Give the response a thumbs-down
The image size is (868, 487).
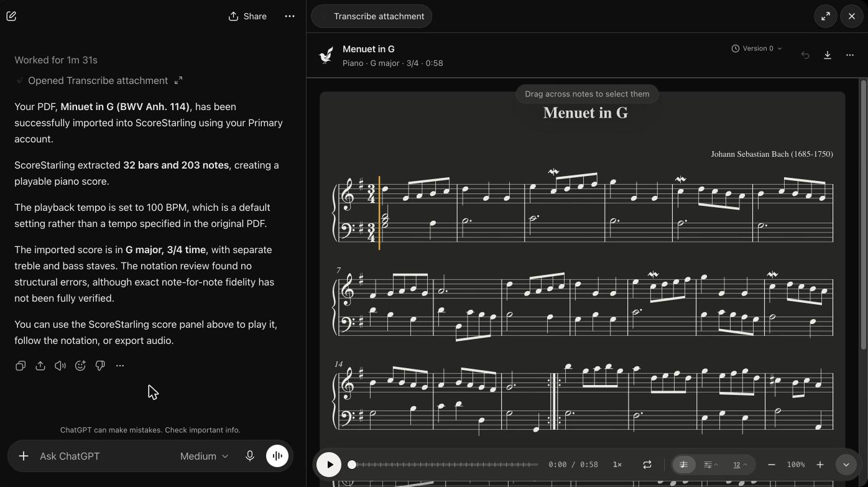(100, 366)
